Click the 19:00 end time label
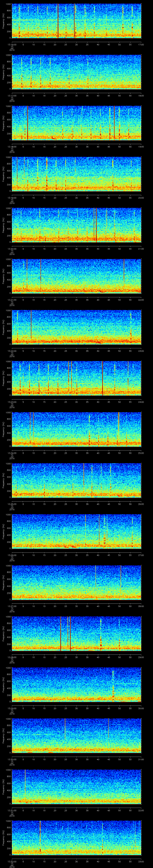 coord(141,147)
